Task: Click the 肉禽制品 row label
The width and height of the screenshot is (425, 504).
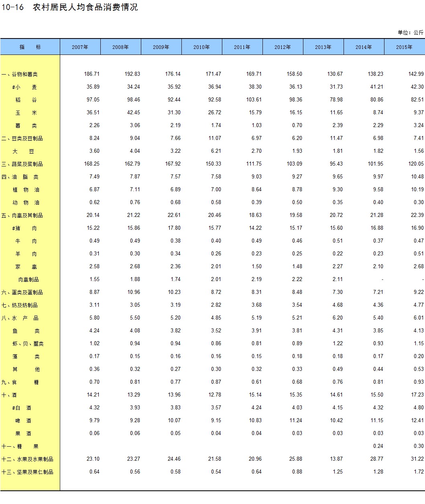Action: [28, 279]
